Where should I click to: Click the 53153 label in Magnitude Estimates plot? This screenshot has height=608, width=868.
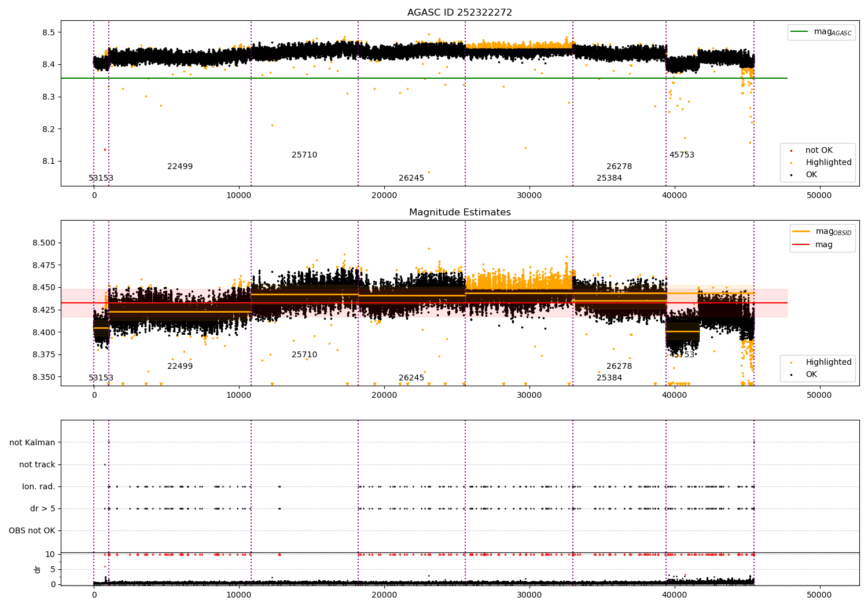(101, 378)
